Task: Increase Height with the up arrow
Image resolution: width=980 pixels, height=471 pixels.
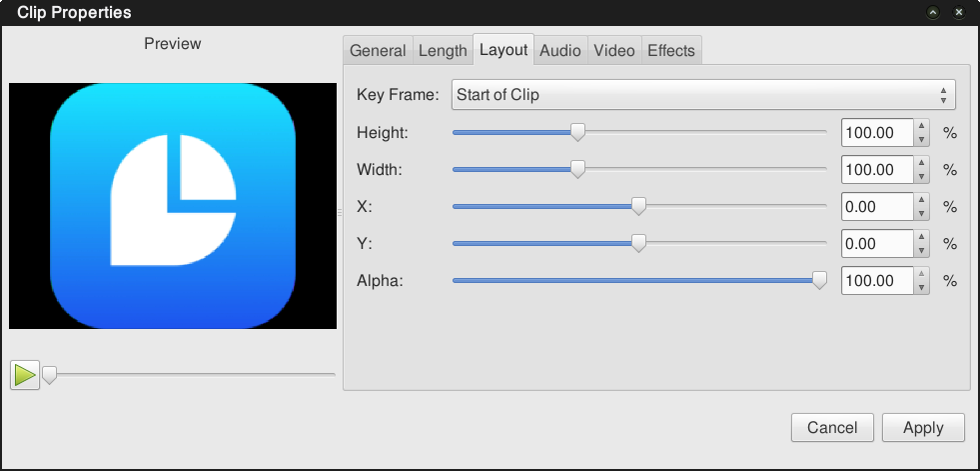Action: tap(921, 126)
